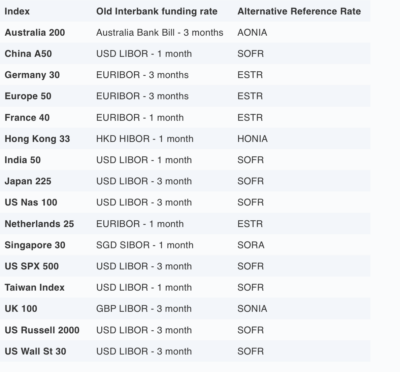
Task: Select the US Nas 100 index cell
Action: 31,203
